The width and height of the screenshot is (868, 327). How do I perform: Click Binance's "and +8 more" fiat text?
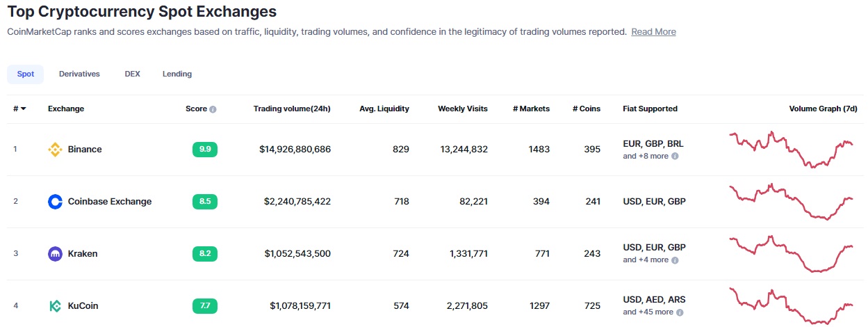click(646, 157)
